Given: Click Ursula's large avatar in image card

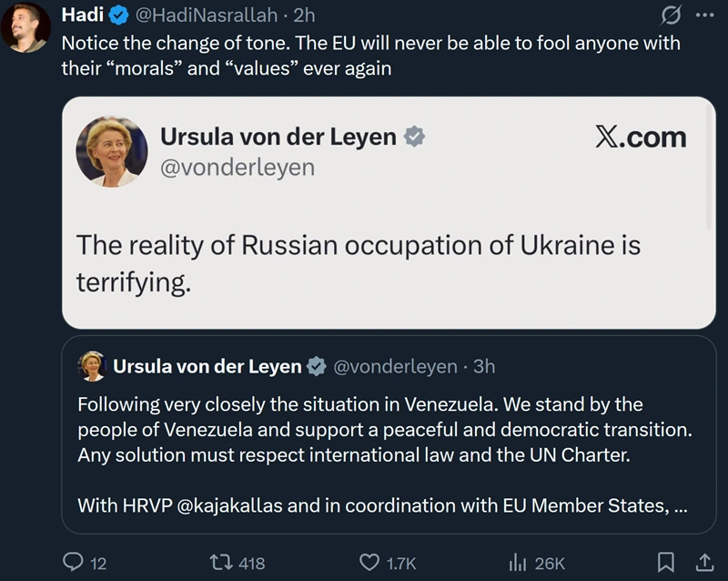Looking at the screenshot, I should click(x=112, y=150).
